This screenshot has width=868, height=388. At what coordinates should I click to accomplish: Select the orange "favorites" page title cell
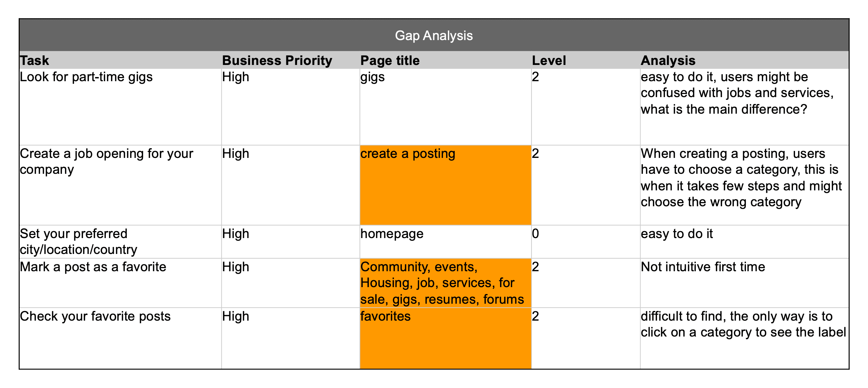(445, 338)
